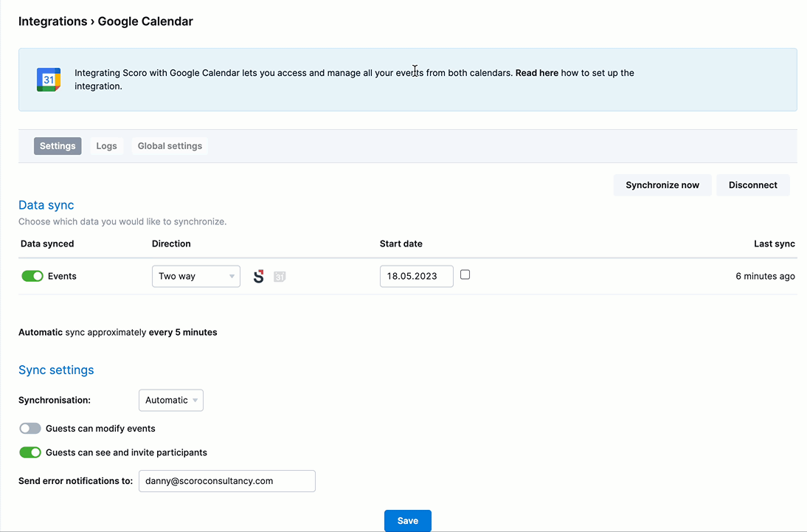This screenshot has width=807, height=532.
Task: Click the Data synced column header
Action: pos(47,243)
